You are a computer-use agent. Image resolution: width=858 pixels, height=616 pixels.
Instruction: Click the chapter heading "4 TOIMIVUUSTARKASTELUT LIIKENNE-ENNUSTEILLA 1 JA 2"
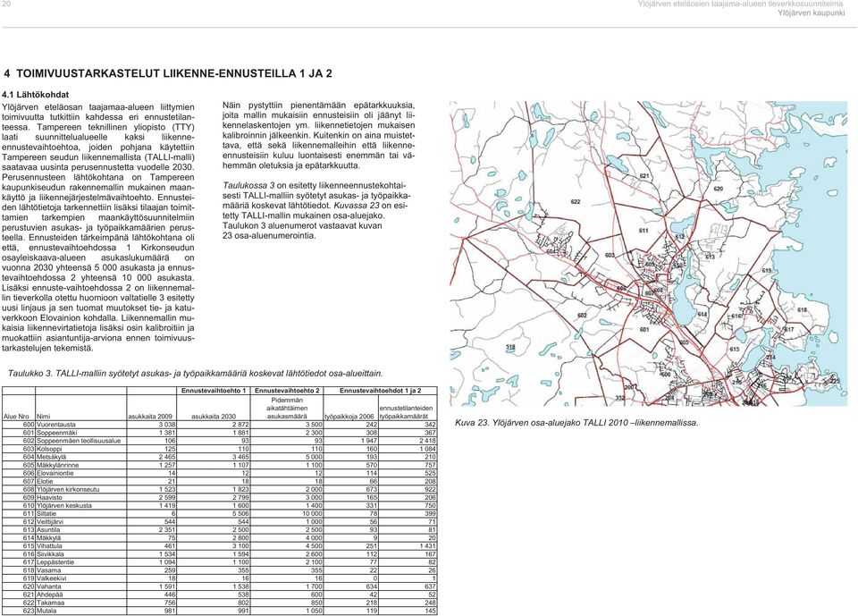coord(168,73)
